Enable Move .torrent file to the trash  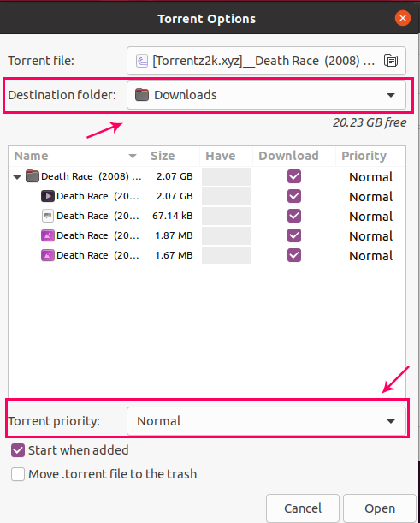click(18, 474)
